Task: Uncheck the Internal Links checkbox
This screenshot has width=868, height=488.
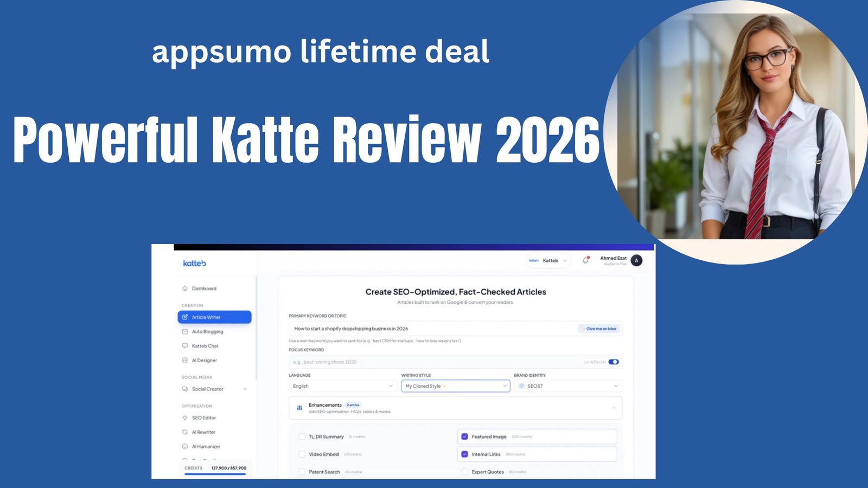Action: tap(464, 454)
